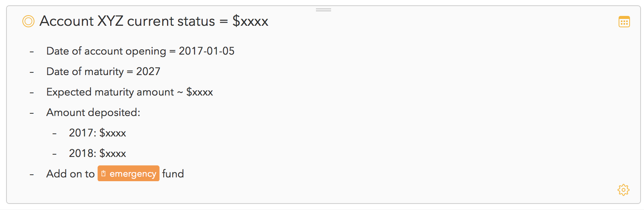This screenshot has height=210, width=644.
Task: Click the word 'fund' after the tag
Action: point(173,174)
